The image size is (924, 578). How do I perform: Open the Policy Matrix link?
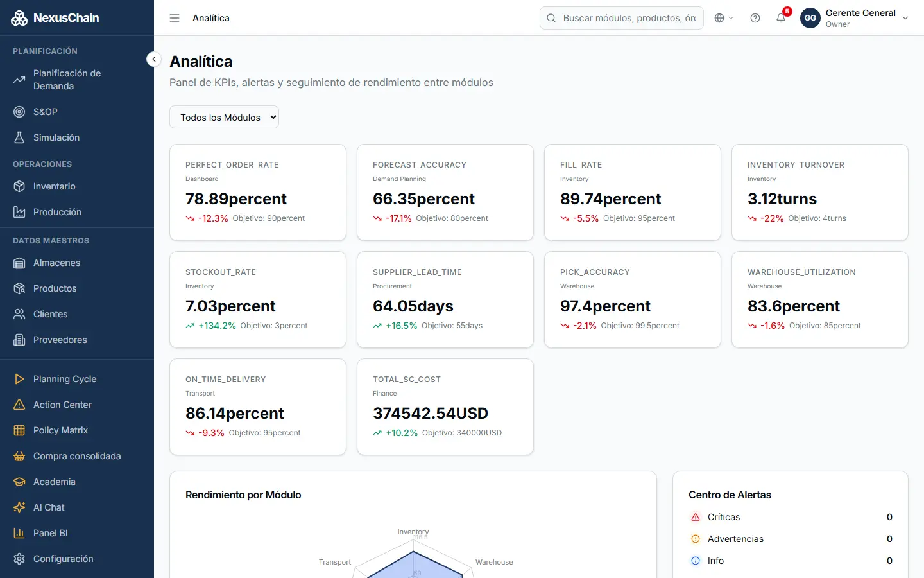click(77, 430)
